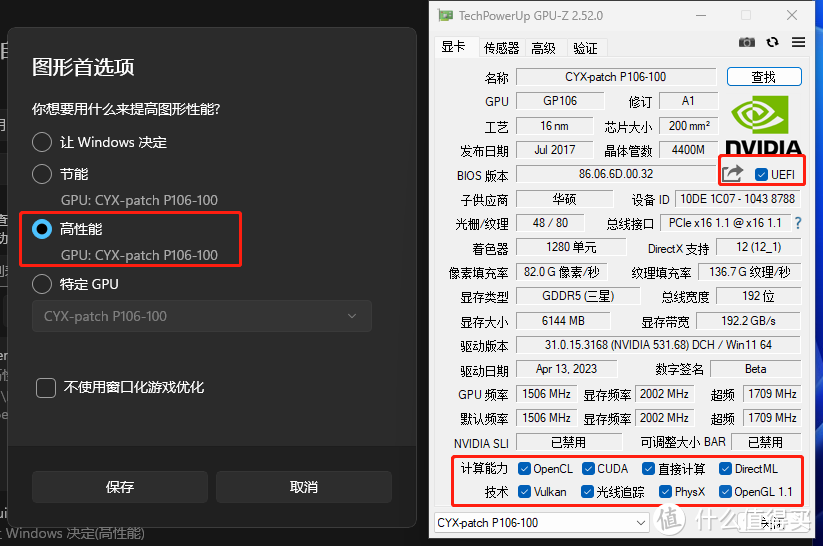
Task: Click the 4400M transistor count field
Action: click(x=689, y=150)
